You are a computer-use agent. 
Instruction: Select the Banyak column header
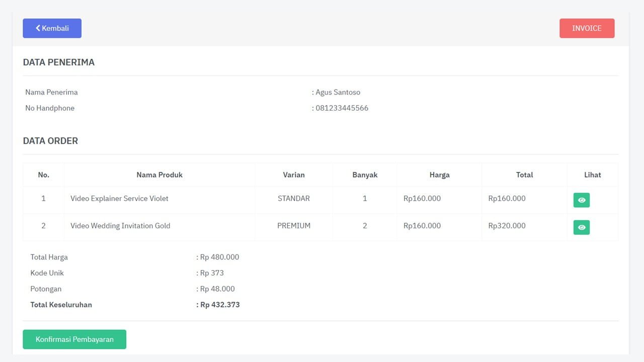364,175
